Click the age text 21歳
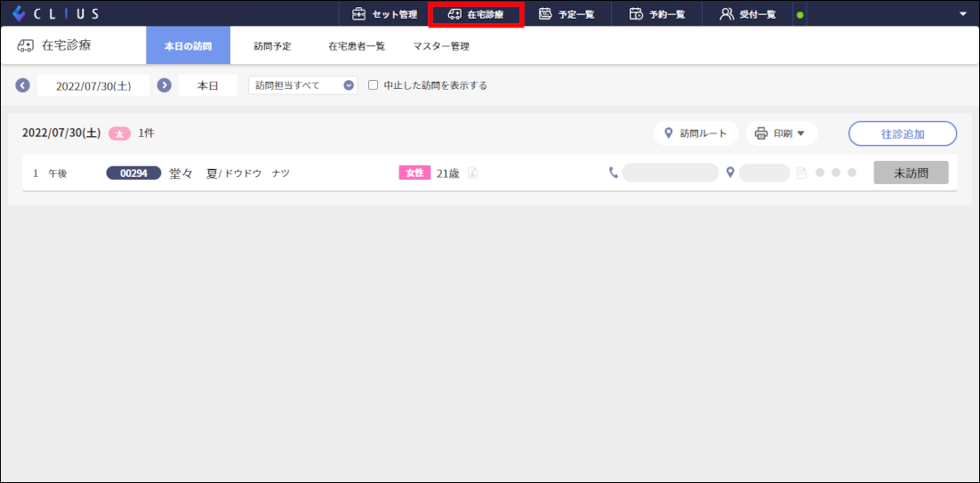This screenshot has width=980, height=483. click(x=448, y=173)
